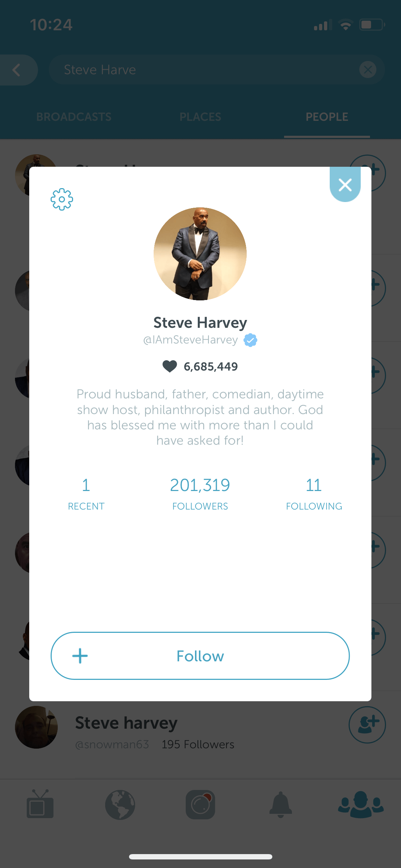This screenshot has height=868, width=401.
Task: Open the globe map view
Action: pyautogui.click(x=120, y=805)
